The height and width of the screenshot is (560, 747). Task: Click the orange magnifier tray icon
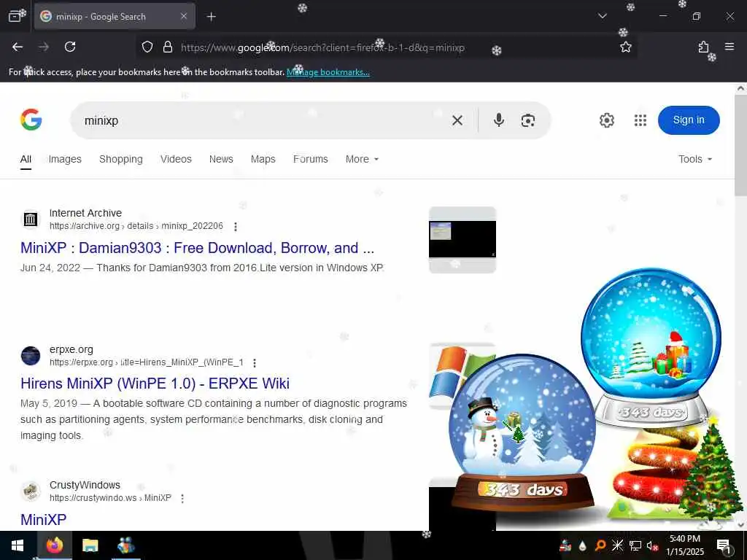click(x=600, y=545)
